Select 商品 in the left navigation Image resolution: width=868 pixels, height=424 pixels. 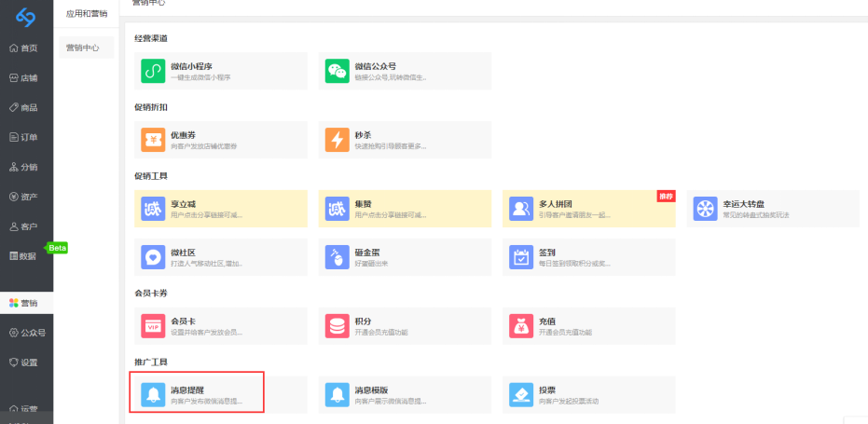coord(25,108)
